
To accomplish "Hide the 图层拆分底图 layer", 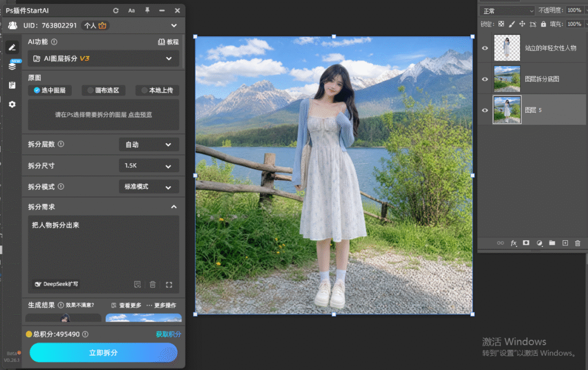I will pos(485,79).
